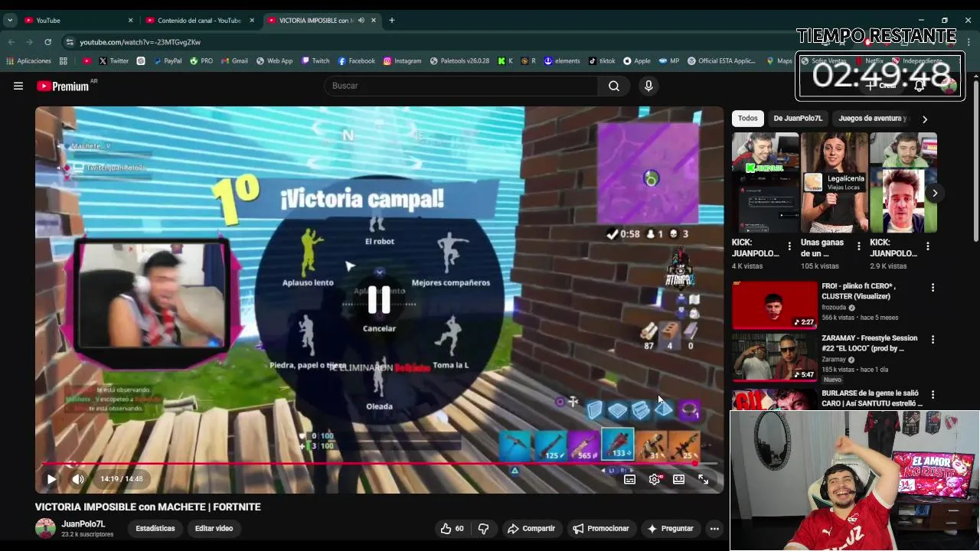The width and height of the screenshot is (980, 551).
Task: Open the Gmail bookmark
Action: click(234, 61)
